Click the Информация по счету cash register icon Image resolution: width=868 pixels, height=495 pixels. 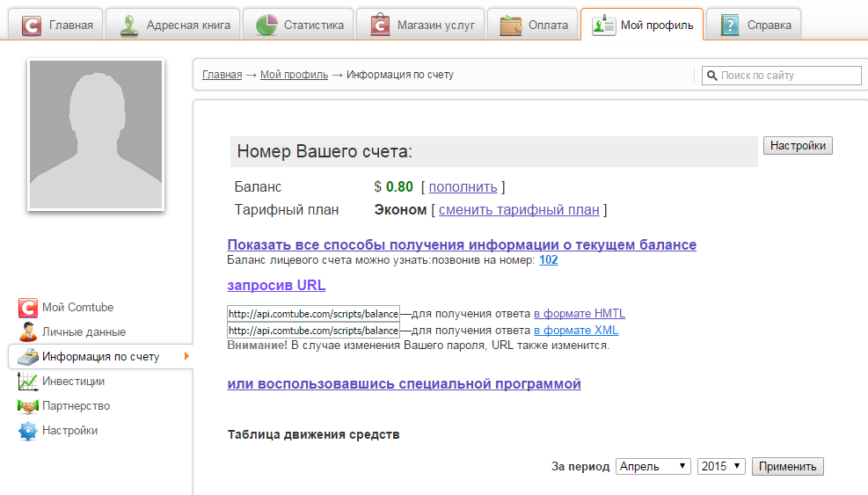tap(27, 357)
